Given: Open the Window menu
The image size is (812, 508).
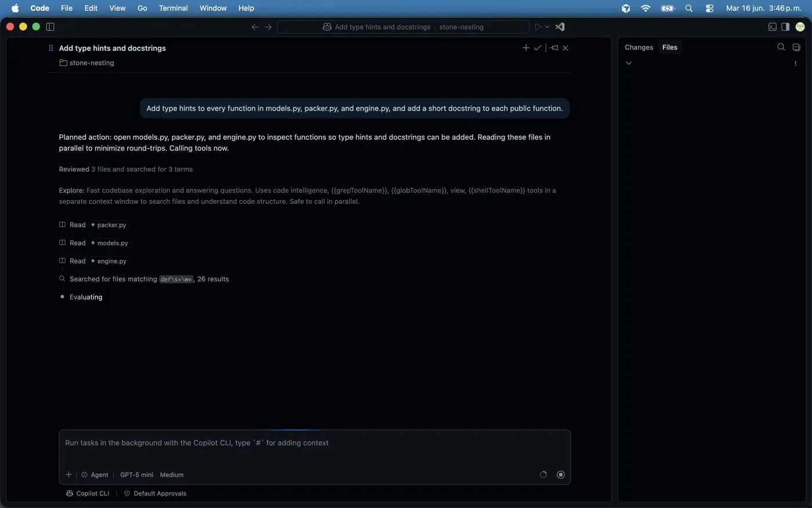Looking at the screenshot, I should [x=213, y=8].
